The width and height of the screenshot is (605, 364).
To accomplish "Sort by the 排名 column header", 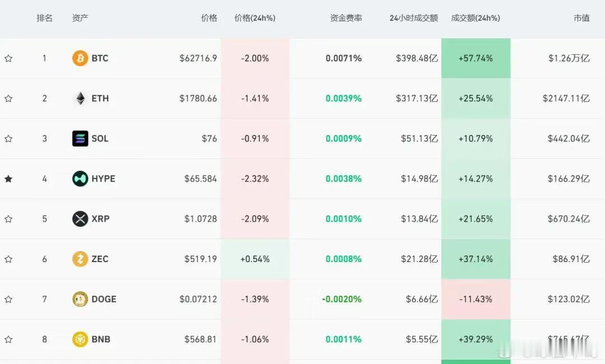I will 44,18.
